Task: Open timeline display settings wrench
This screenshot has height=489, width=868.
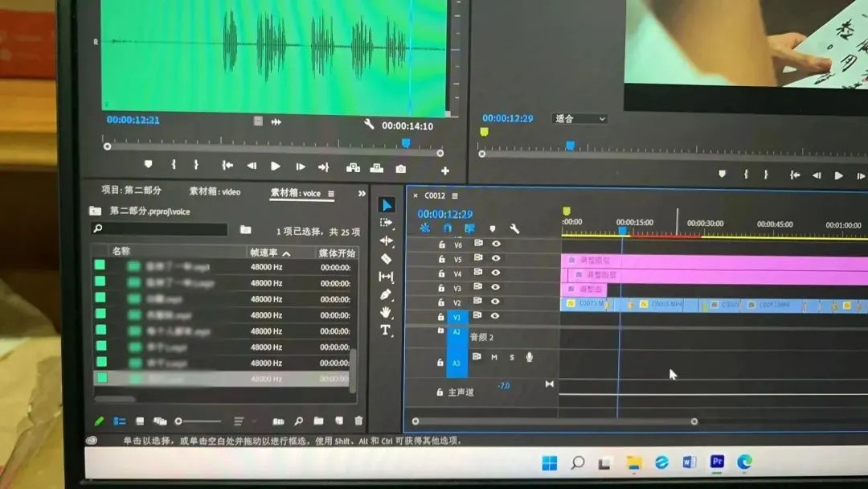Action: click(x=514, y=229)
